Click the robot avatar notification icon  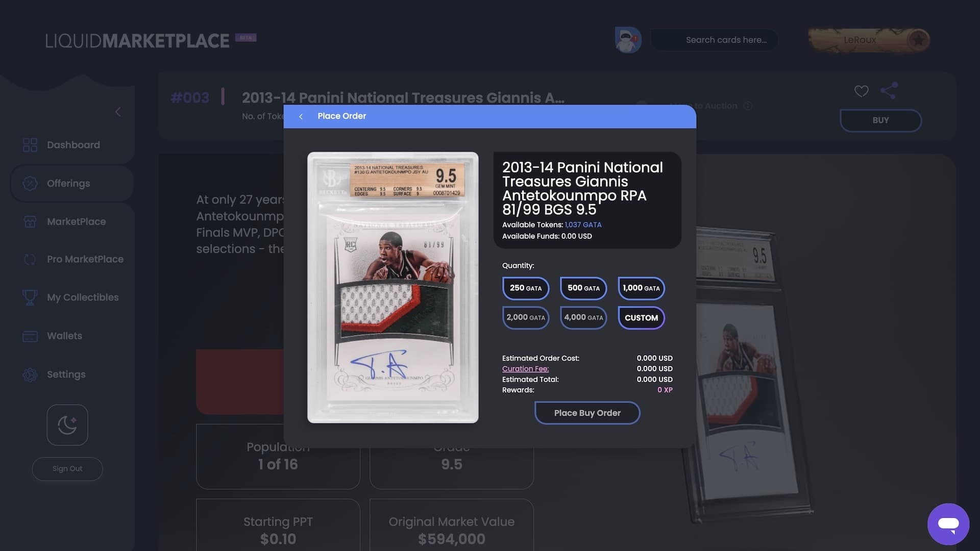628,40
